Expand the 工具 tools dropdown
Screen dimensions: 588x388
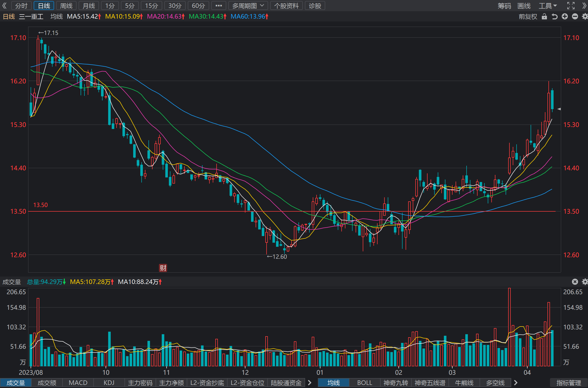pos(548,6)
